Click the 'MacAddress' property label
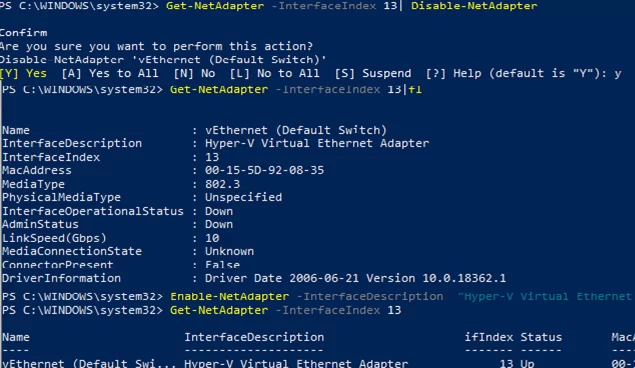The height and width of the screenshot is (368, 635). point(37,170)
